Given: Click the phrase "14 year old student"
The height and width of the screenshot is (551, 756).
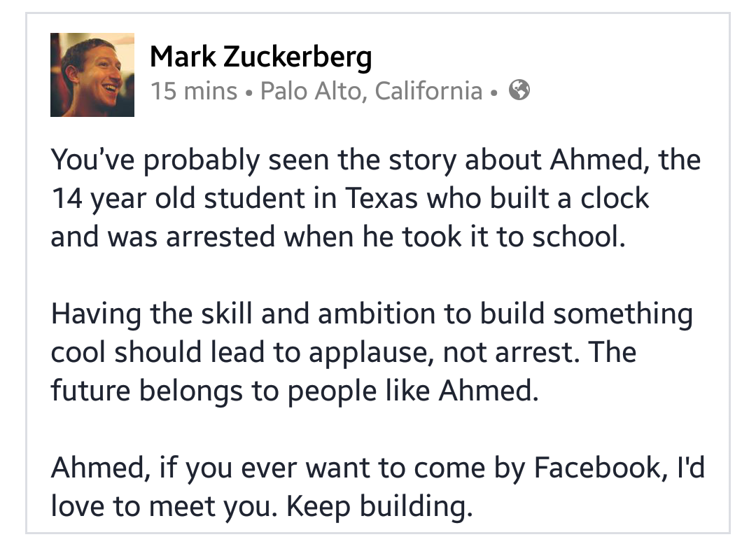Looking at the screenshot, I should point(178,199).
